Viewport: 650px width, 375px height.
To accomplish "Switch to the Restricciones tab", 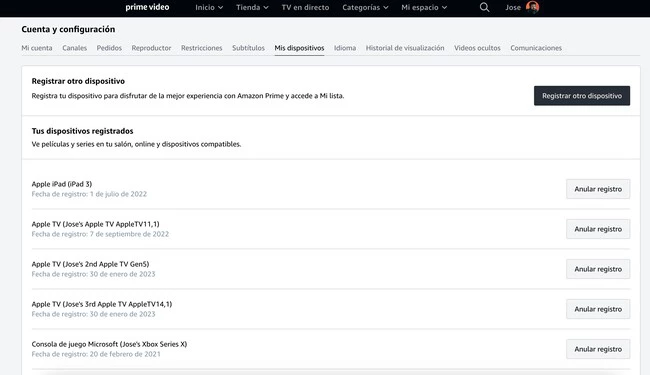I will [201, 48].
